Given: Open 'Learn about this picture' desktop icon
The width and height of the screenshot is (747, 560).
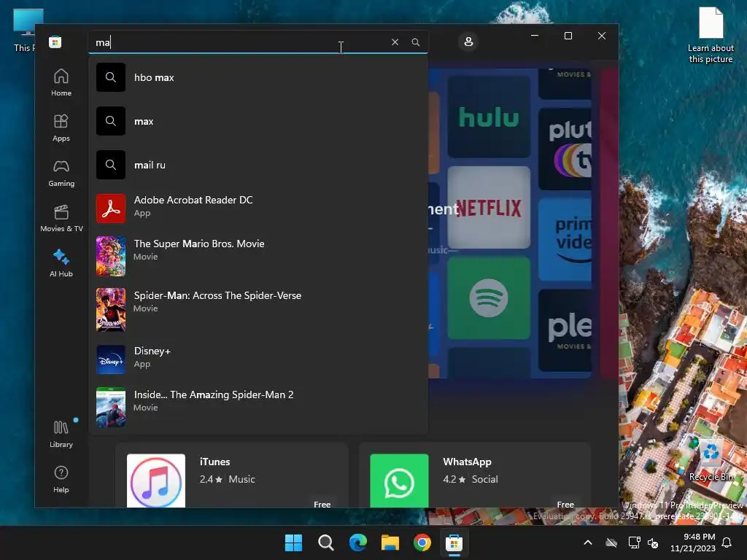Looking at the screenshot, I should (711, 35).
